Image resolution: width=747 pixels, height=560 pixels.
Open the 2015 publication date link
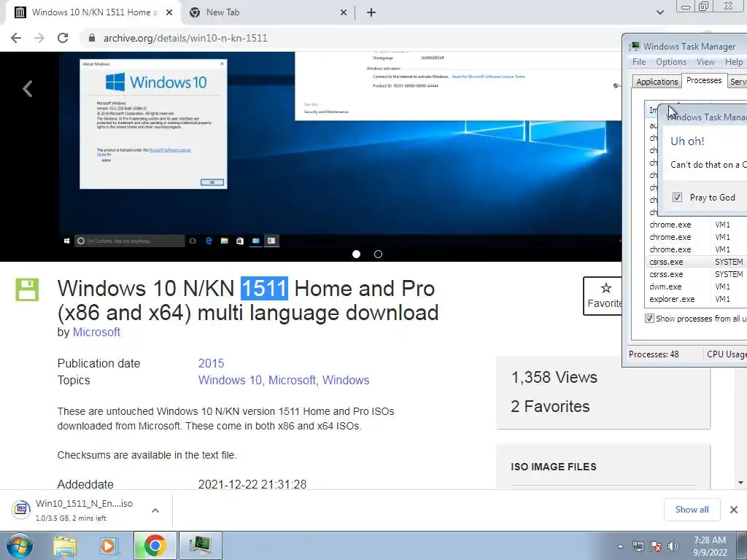211,363
